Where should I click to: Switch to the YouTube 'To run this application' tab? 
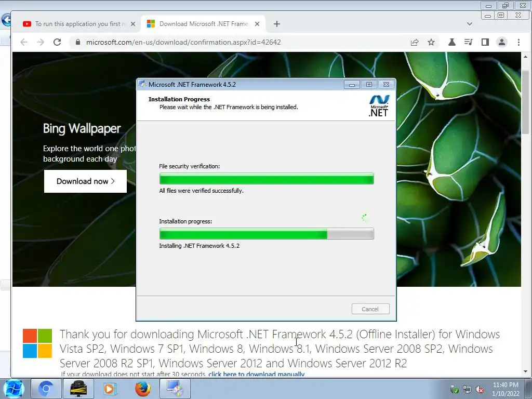click(75, 24)
